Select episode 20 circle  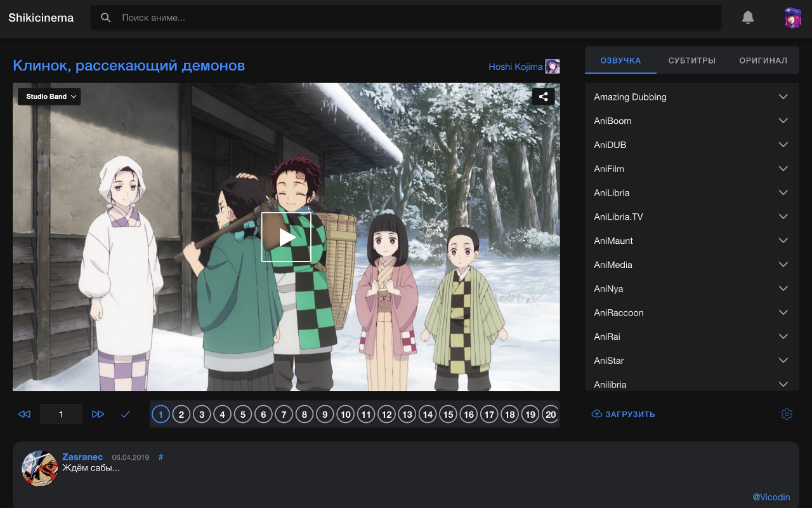click(x=551, y=415)
